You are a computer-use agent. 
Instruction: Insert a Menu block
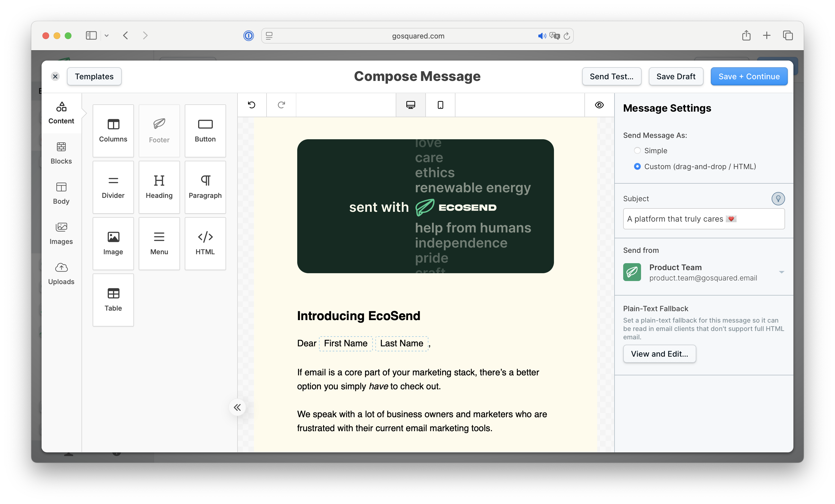[x=159, y=243]
